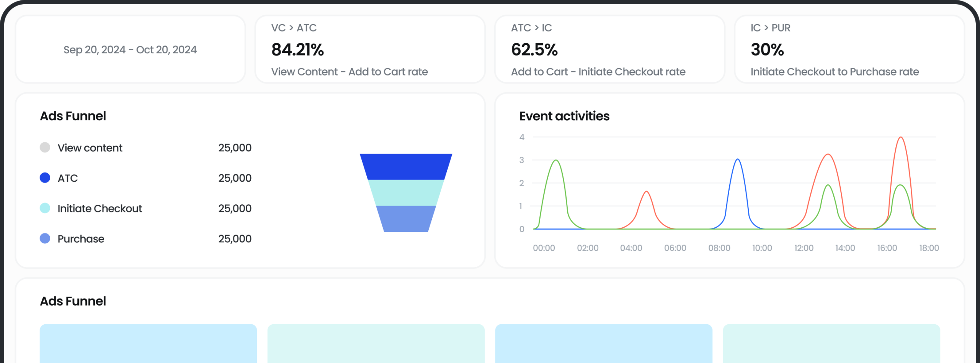Click the Sep 20 – Oct 20 date range

pos(130,50)
